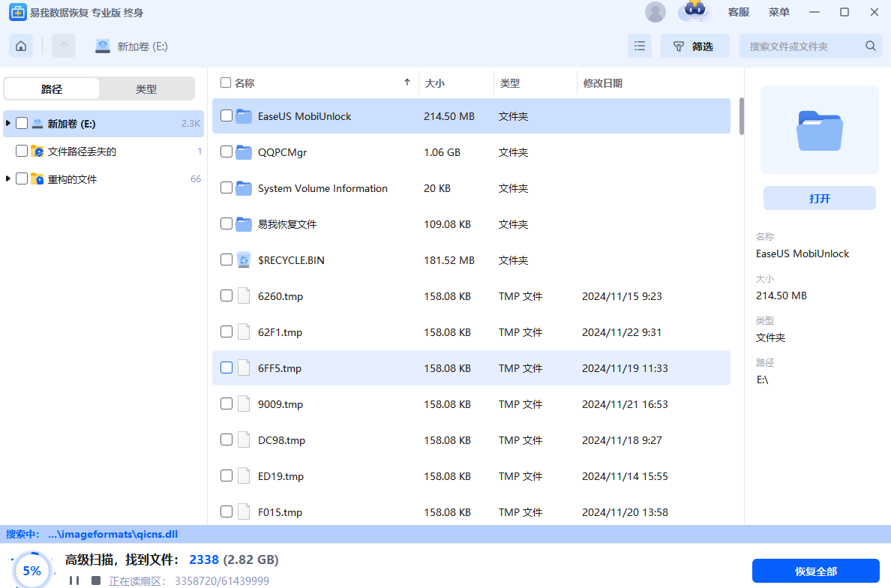Check the QQPCMgr row checkbox
891x588 pixels.
tap(226, 151)
